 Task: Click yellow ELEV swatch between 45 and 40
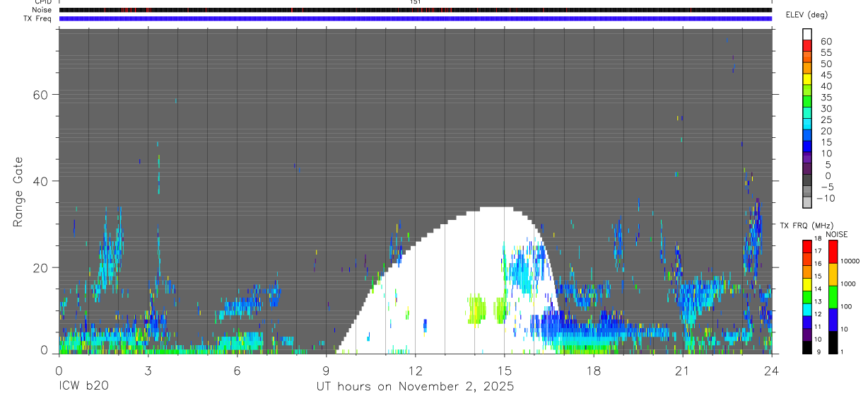click(807, 79)
